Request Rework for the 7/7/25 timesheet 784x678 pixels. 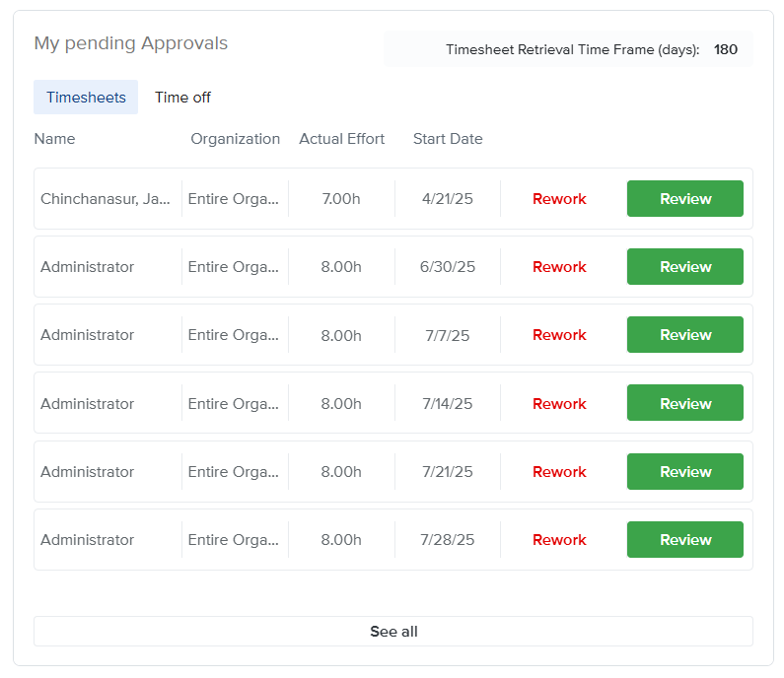click(559, 335)
